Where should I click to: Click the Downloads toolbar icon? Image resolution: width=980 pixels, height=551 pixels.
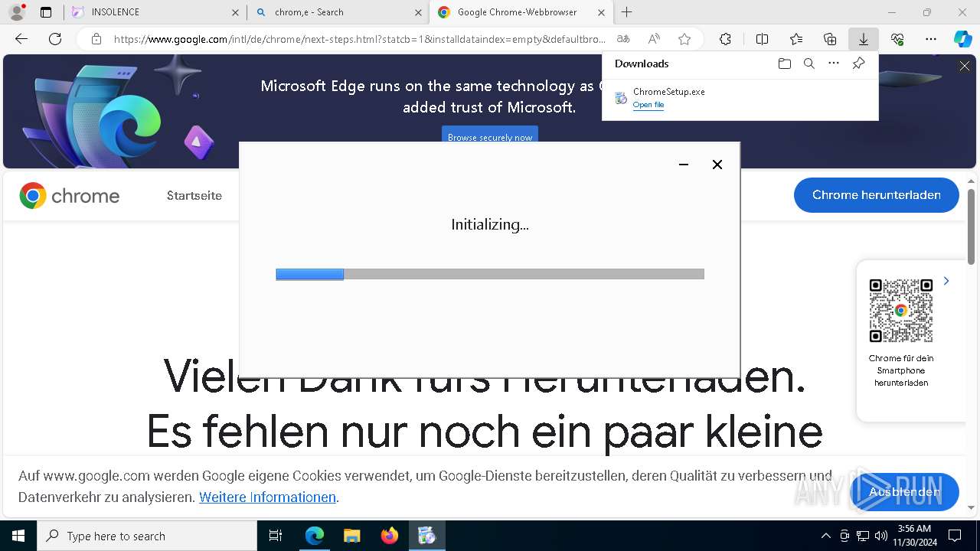pyautogui.click(x=864, y=39)
